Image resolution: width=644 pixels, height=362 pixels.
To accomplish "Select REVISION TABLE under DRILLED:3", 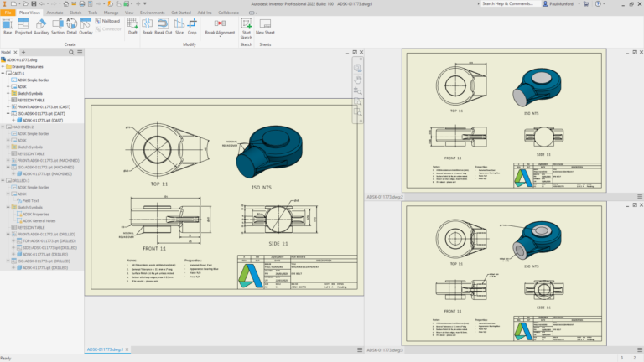I will pos(29,227).
